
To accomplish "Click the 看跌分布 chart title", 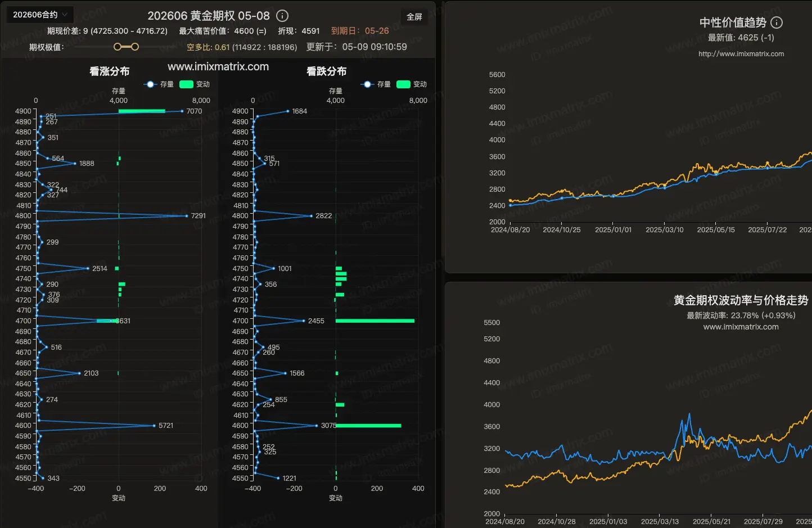I will point(327,71).
